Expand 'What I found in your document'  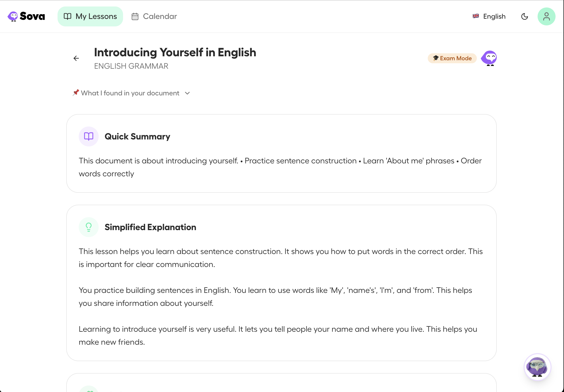pos(130,93)
